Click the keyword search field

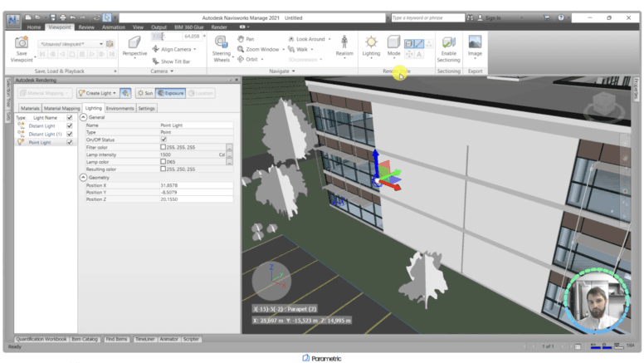427,17
